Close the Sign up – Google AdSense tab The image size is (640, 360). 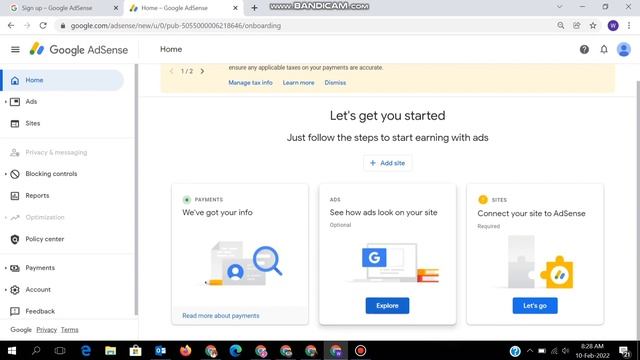point(116,8)
